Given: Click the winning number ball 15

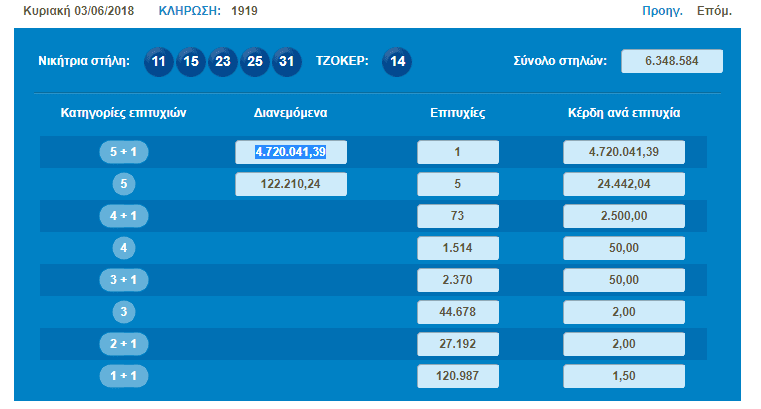Looking at the screenshot, I should tap(191, 61).
